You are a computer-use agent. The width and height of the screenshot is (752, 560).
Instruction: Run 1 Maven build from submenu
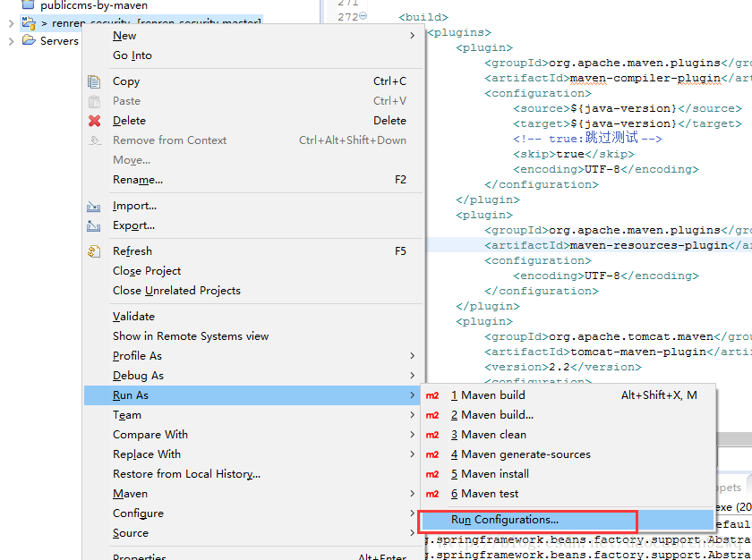[568, 395]
